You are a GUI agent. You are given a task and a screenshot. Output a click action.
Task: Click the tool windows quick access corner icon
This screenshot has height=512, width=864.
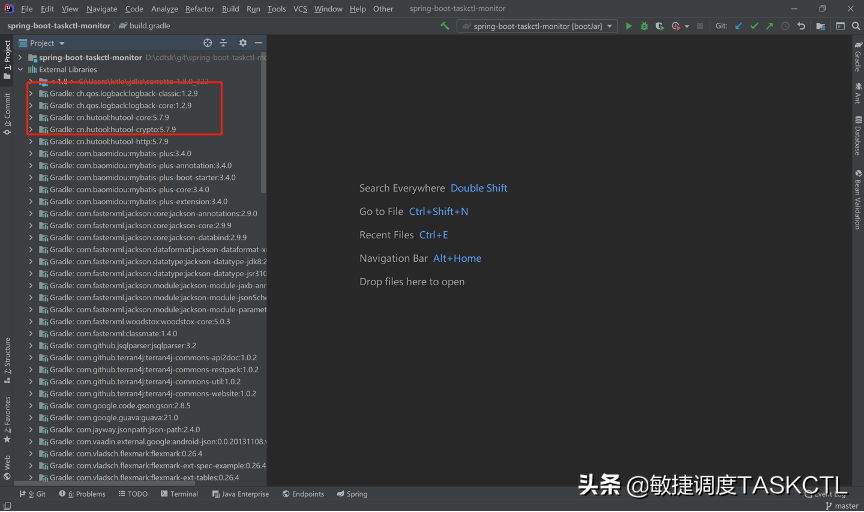click(x=7, y=506)
